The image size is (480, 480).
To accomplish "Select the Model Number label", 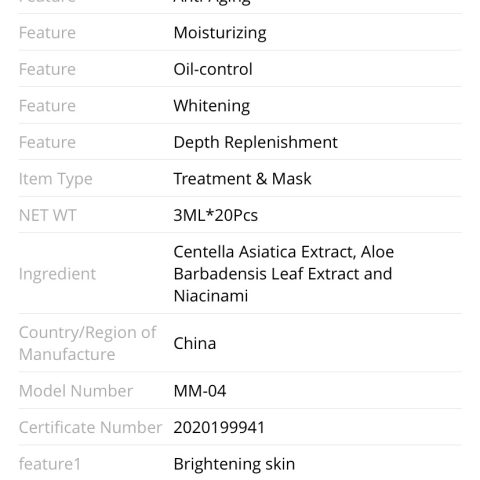I will click(76, 391).
